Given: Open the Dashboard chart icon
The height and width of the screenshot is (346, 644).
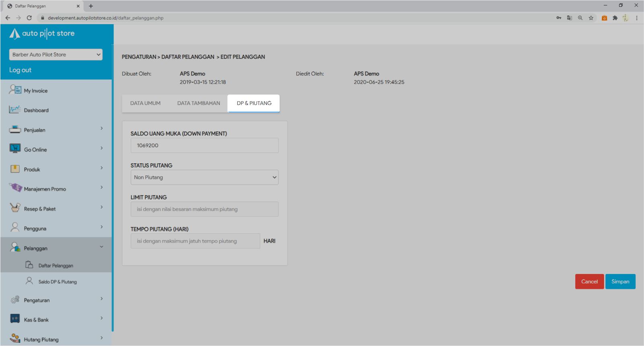Looking at the screenshot, I should (15, 109).
